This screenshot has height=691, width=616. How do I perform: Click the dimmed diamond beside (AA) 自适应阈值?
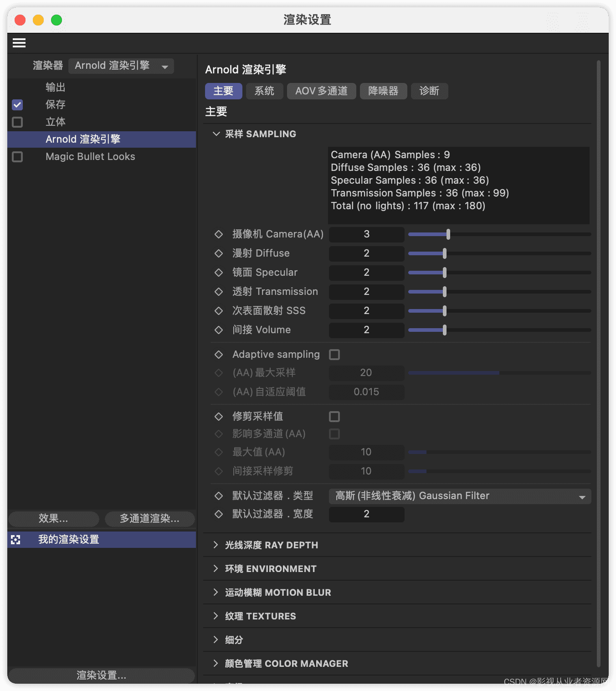tap(219, 392)
